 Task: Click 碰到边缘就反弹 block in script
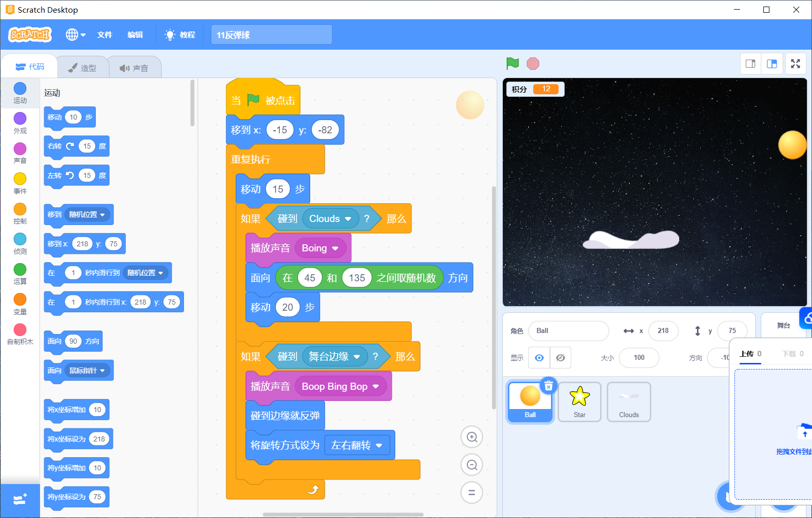coord(285,416)
